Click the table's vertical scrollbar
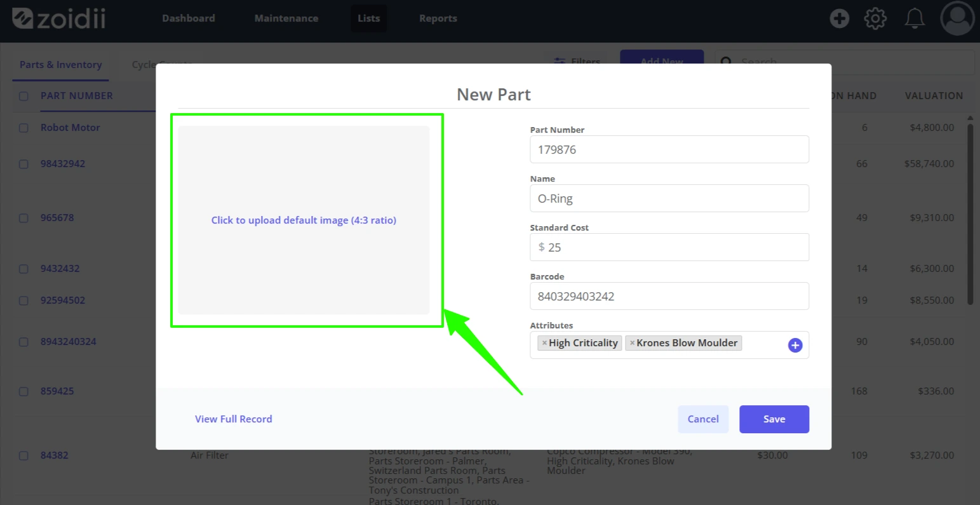The width and height of the screenshot is (980, 505). 970,213
